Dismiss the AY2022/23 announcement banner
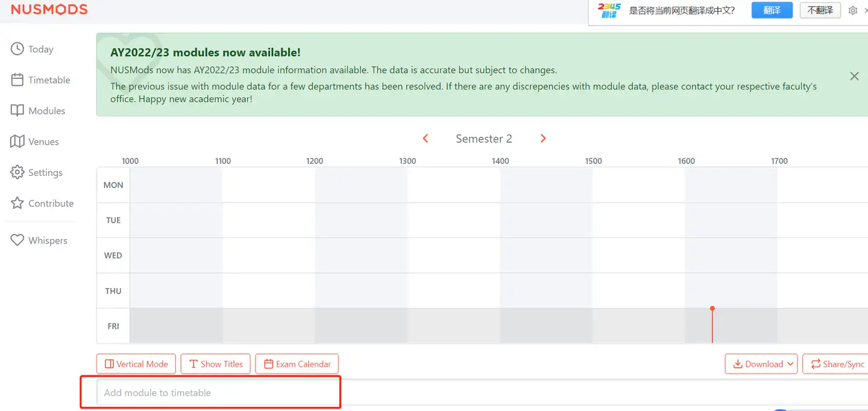 coord(854,76)
